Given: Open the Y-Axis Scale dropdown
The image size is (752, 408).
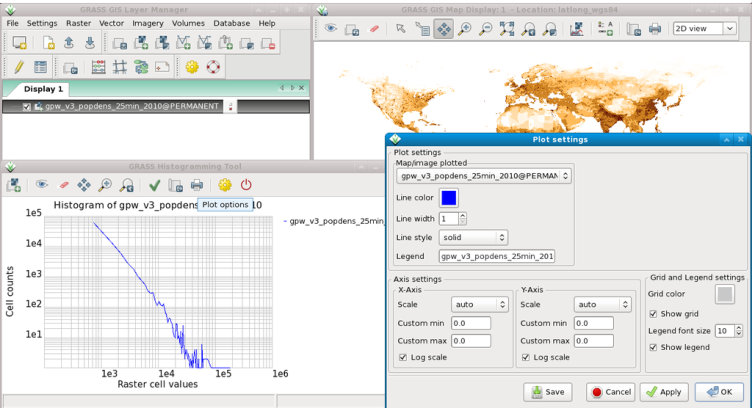Looking at the screenshot, I should (x=603, y=304).
